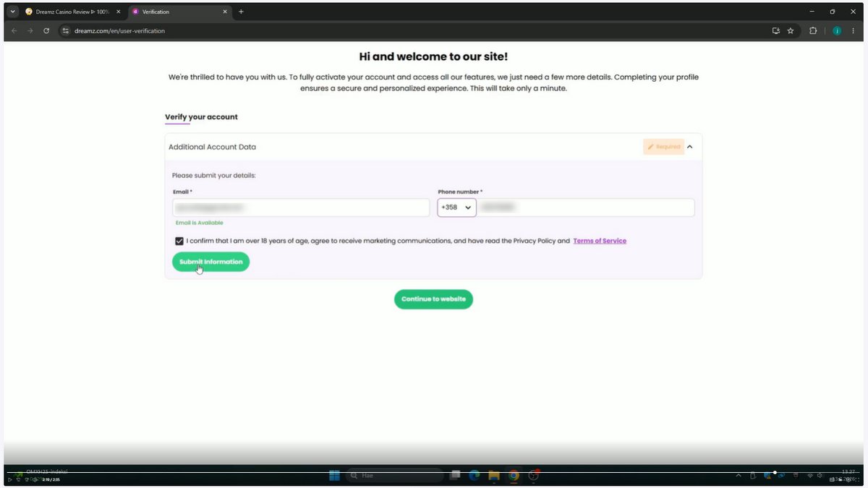
Task: Click the site information icon in address bar
Action: (x=65, y=31)
